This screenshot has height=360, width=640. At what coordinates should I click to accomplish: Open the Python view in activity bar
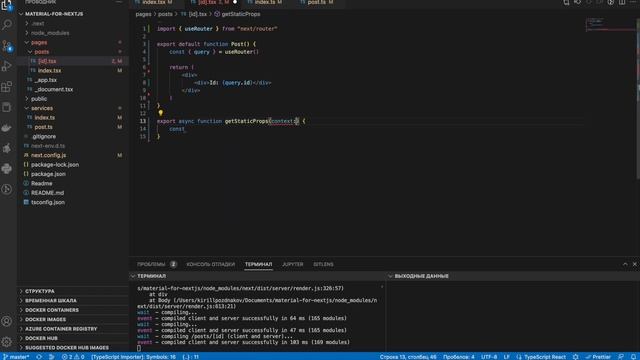click(x=7, y=169)
